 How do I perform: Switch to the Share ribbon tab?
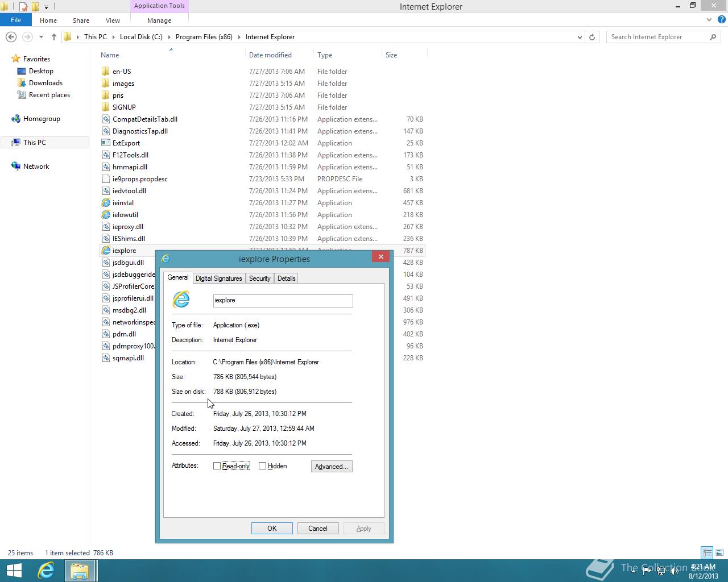81,20
